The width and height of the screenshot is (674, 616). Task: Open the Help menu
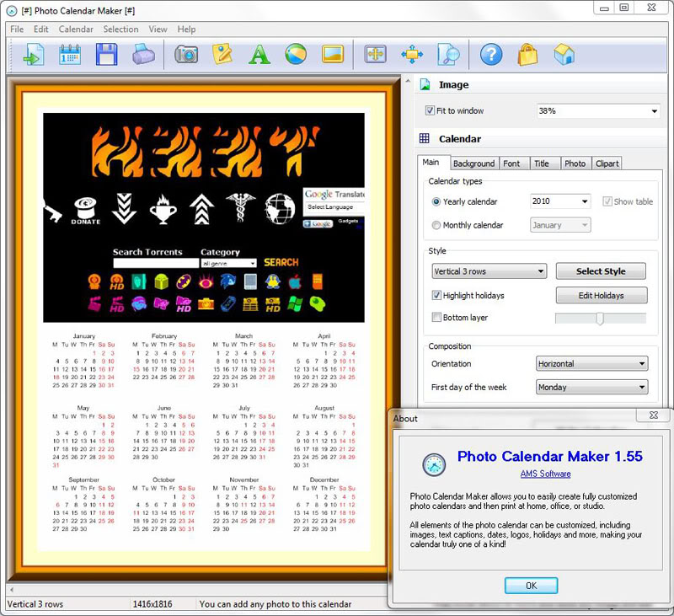[x=186, y=29]
